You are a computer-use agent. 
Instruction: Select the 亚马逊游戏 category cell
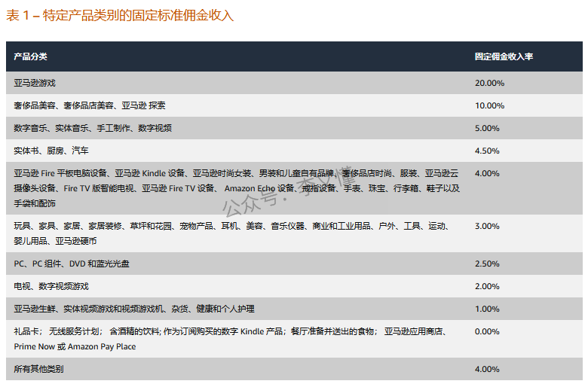35,83
